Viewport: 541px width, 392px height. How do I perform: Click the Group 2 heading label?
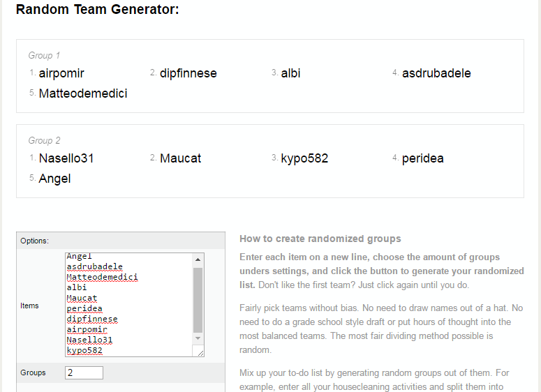point(44,140)
